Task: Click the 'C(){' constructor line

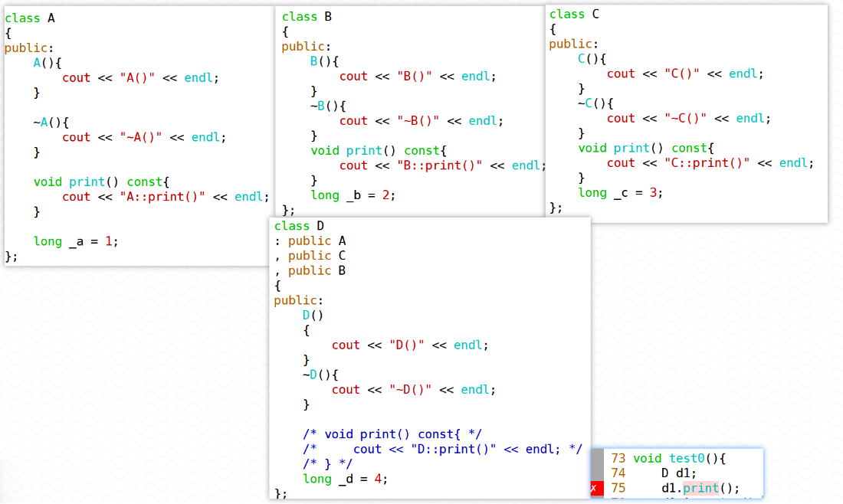Action: pos(592,58)
